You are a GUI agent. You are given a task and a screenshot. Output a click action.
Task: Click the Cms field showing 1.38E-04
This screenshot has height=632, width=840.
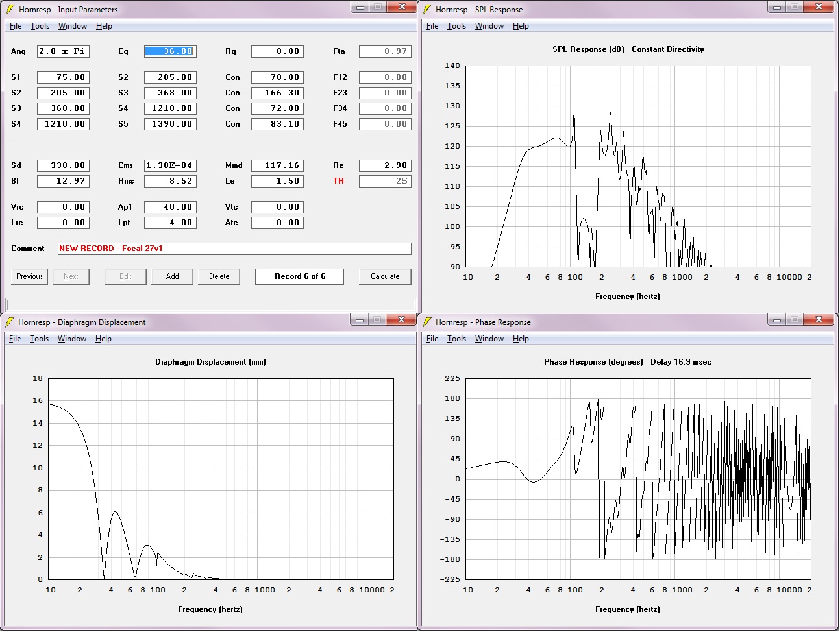click(x=170, y=165)
